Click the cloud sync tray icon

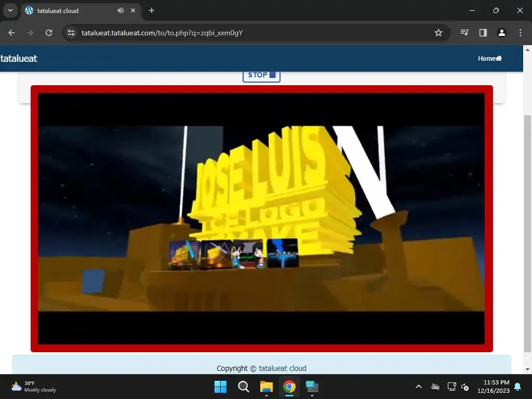coord(435,387)
